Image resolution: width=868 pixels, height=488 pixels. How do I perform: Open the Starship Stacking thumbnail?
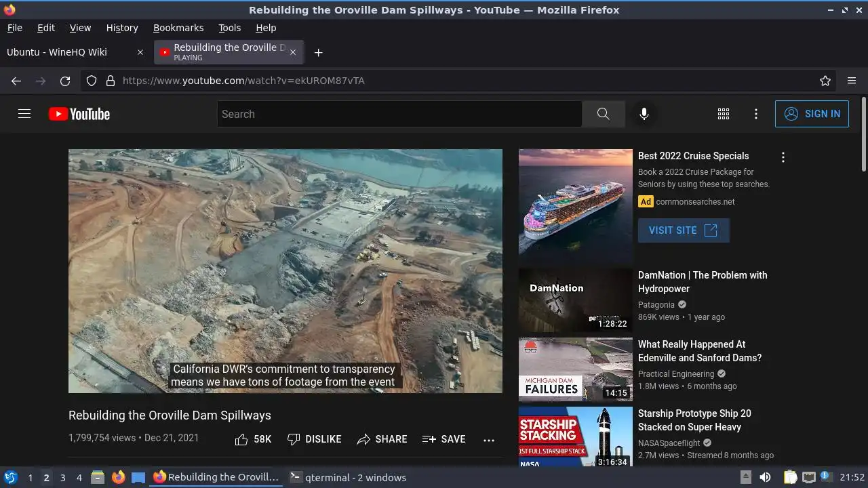point(576,436)
